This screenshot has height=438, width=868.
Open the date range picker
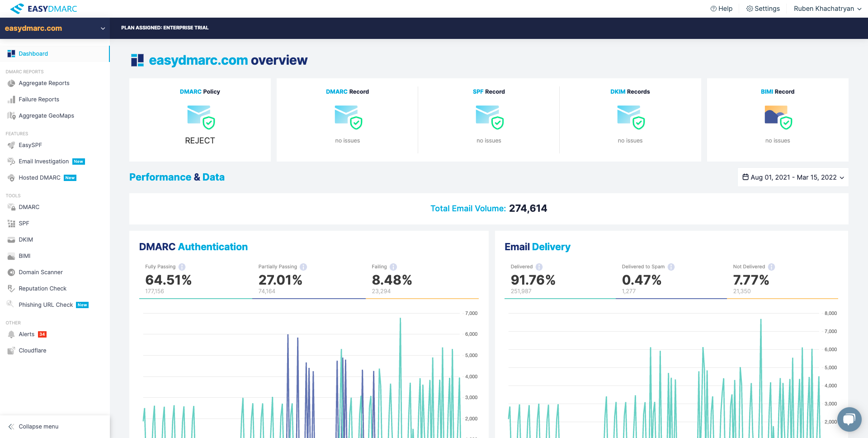[x=793, y=177]
